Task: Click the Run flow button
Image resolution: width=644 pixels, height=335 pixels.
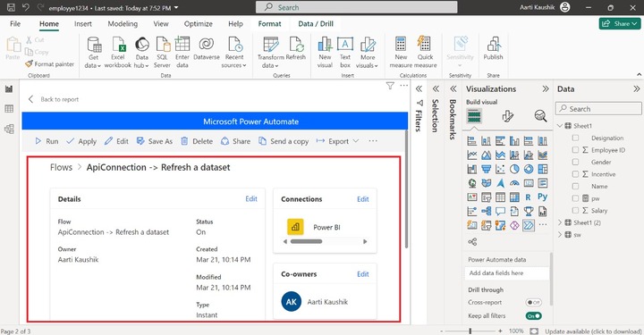Action: (47, 141)
